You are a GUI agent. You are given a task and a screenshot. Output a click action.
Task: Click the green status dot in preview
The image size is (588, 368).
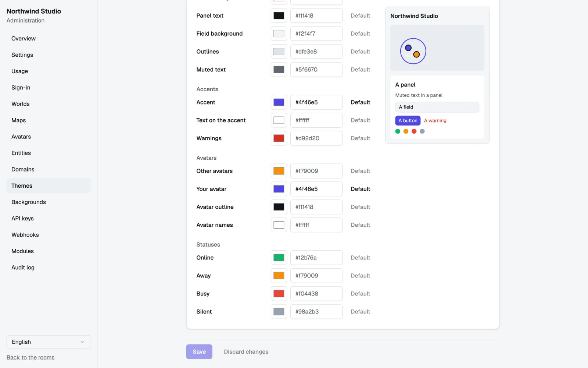click(x=398, y=131)
